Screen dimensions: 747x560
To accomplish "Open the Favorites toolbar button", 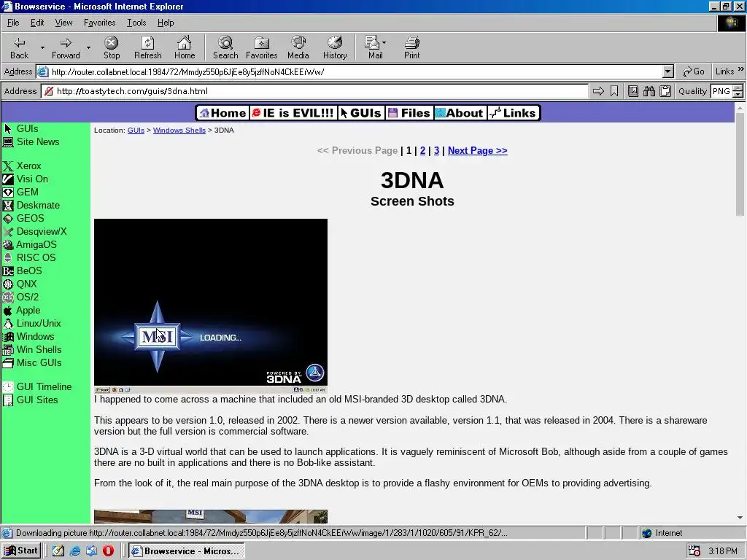I will point(262,47).
